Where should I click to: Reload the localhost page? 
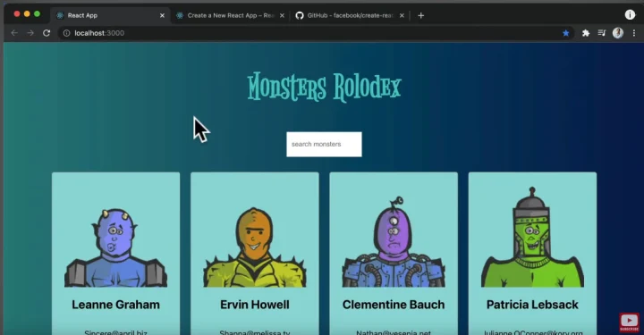(47, 33)
